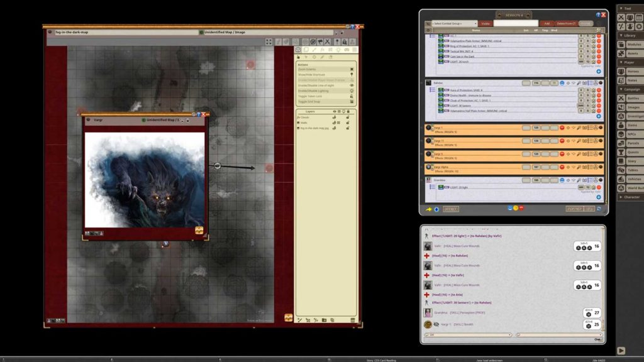
Task: Remove Aura of Protection effect on Rahdan
Action: pos(599,90)
